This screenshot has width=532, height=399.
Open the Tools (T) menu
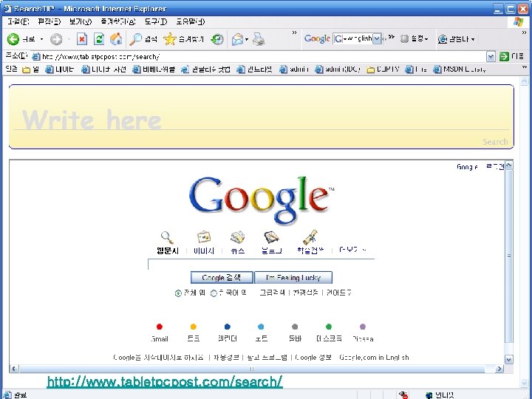(x=156, y=21)
